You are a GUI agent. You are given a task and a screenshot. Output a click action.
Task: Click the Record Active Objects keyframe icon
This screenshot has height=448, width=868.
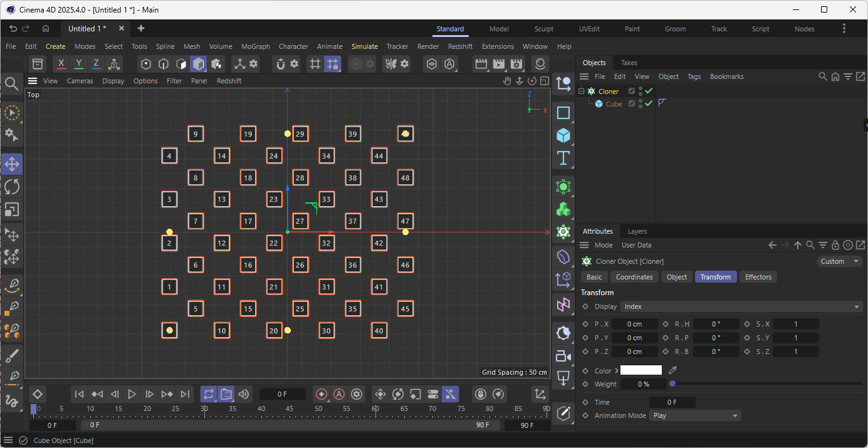(321, 394)
